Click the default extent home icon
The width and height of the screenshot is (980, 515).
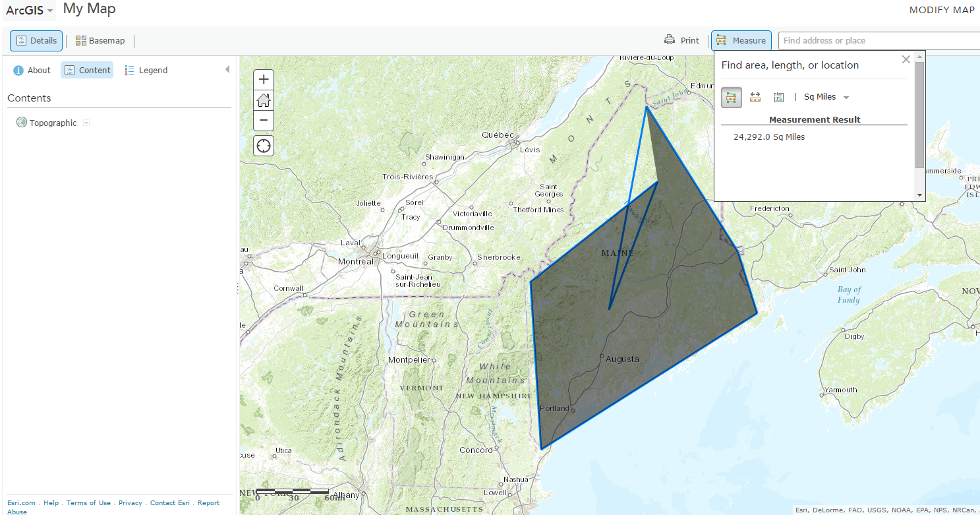[263, 100]
